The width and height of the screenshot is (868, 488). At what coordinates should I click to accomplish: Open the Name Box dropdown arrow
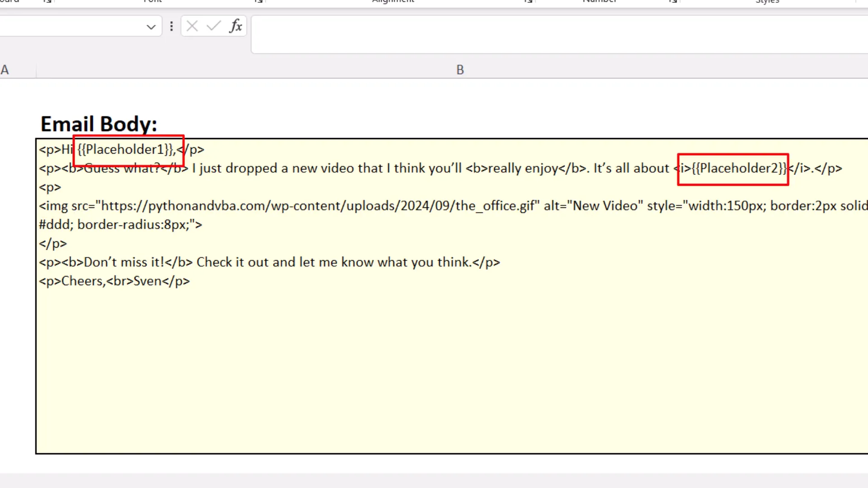tap(151, 26)
